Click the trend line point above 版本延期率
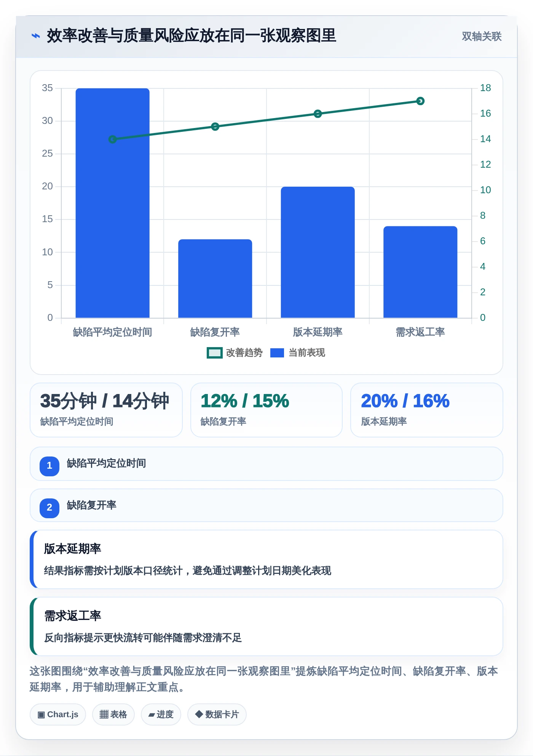 tap(318, 114)
